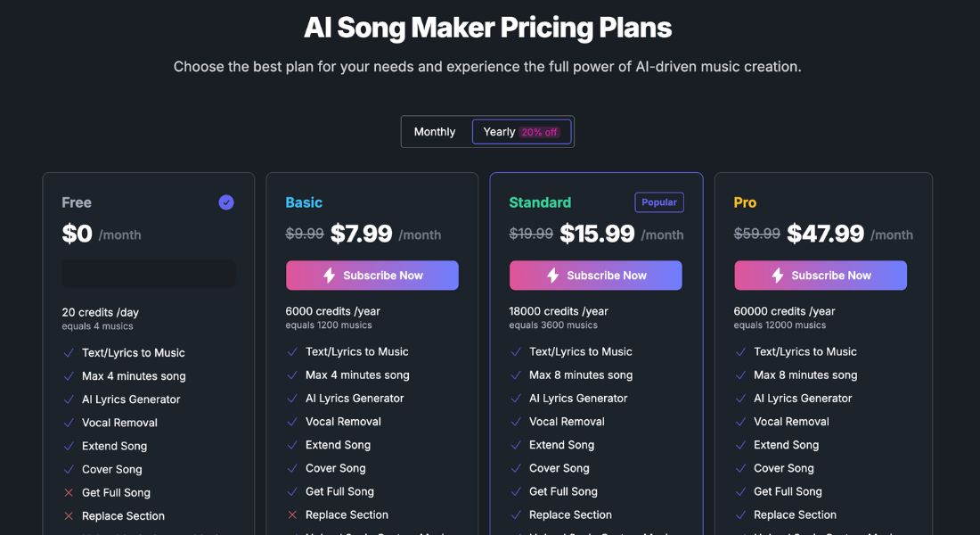Click checkmark beside Standard plan Vocal Removal
The width and height of the screenshot is (980, 535).
click(516, 422)
